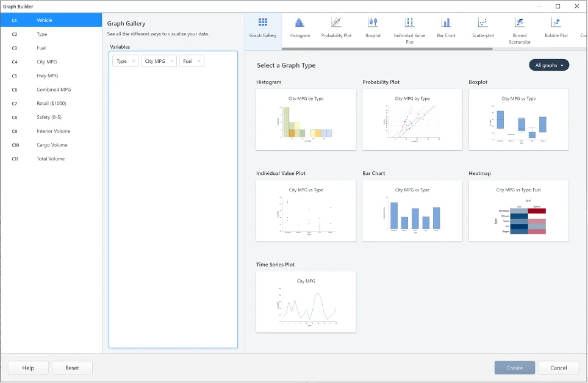Select column C2 Type

click(x=51, y=34)
